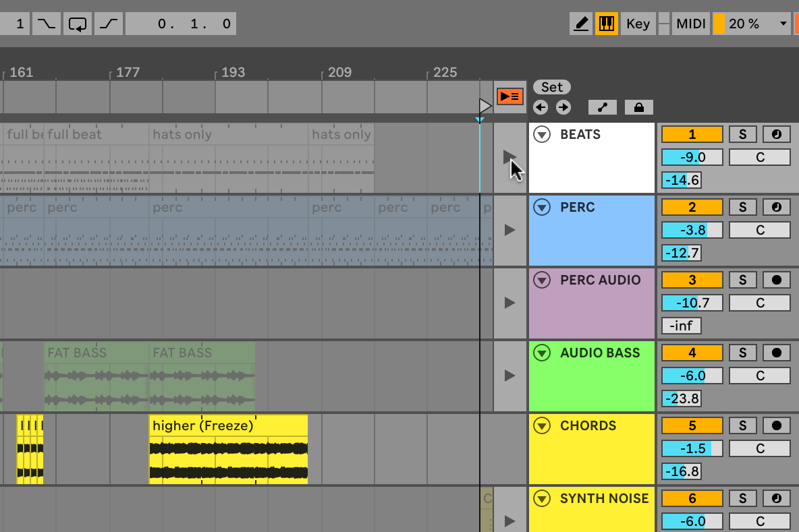Click the play triangle beside the PERC track
Viewport: 799px width, 532px height.
(510, 230)
